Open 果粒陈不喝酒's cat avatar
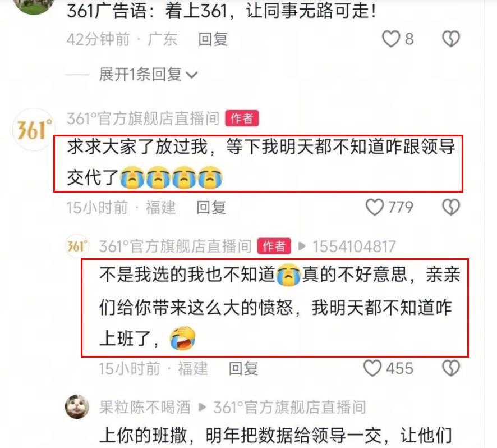497x448 pixels. (77, 407)
